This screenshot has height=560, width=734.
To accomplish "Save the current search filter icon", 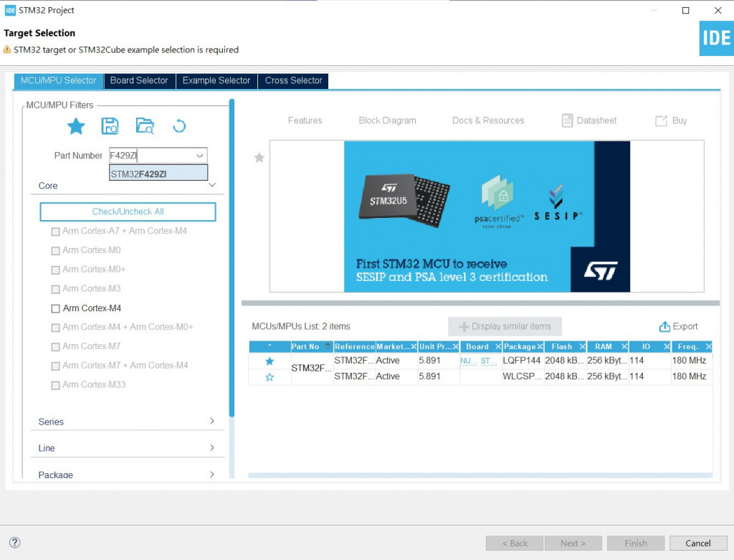I will 110,126.
